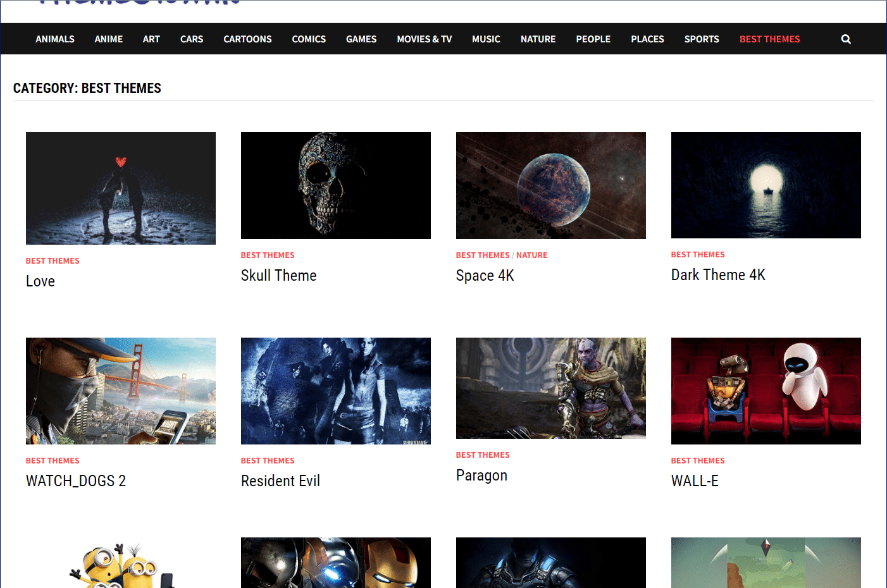Open the Skull Theme thumbnail image
The width and height of the screenshot is (887, 588).
click(336, 185)
